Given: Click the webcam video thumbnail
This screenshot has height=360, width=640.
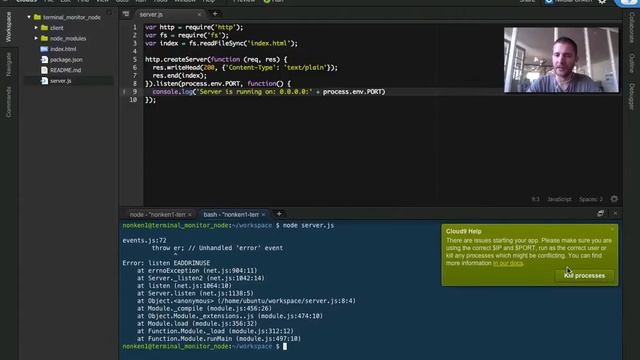Looking at the screenshot, I should point(561,60).
